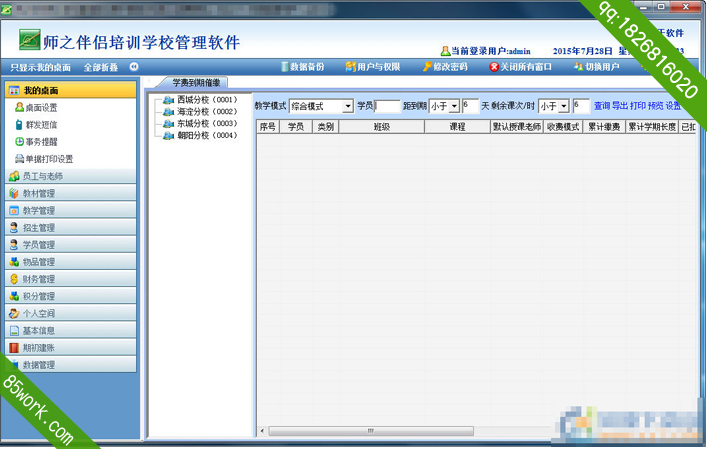Open 群发短信 bulk SMS

pos(36,124)
